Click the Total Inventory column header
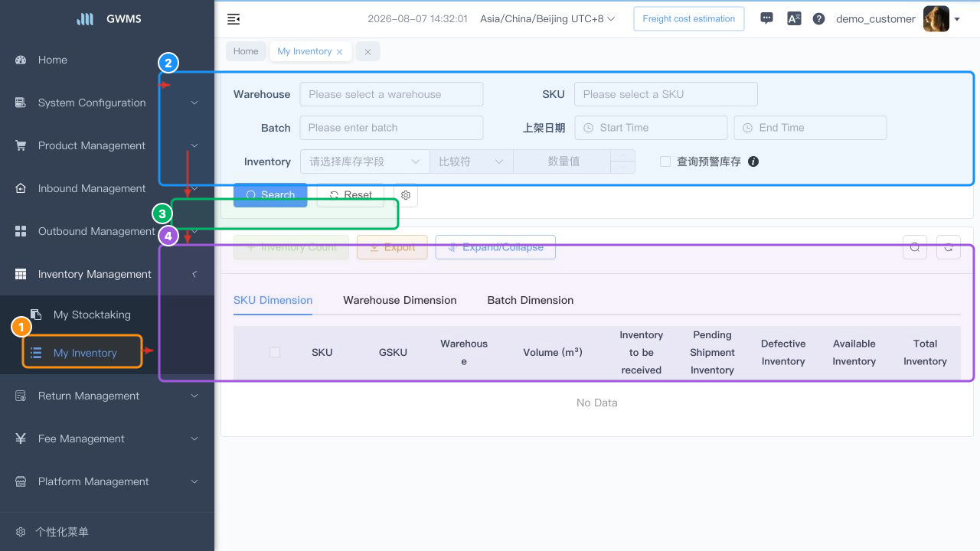 click(x=925, y=352)
